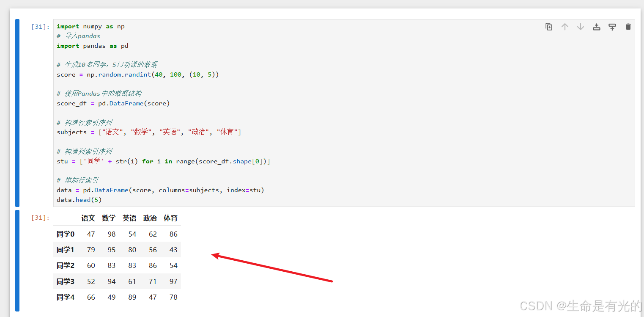This screenshot has width=644, height=317.
Task: Click 同学1's 数学 score 95
Action: click(112, 250)
